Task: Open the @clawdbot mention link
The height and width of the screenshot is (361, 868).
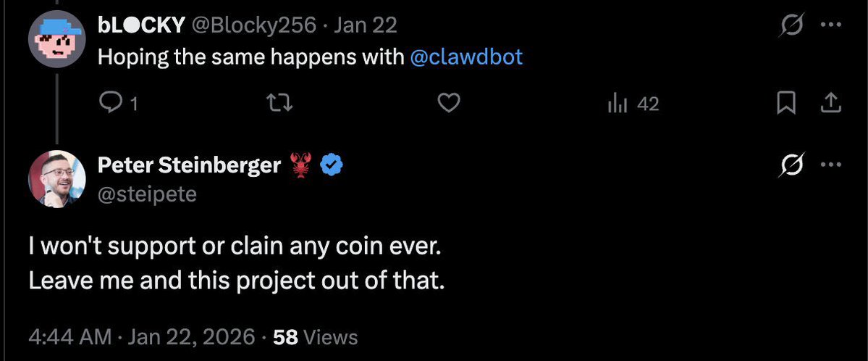Action: coord(465,57)
